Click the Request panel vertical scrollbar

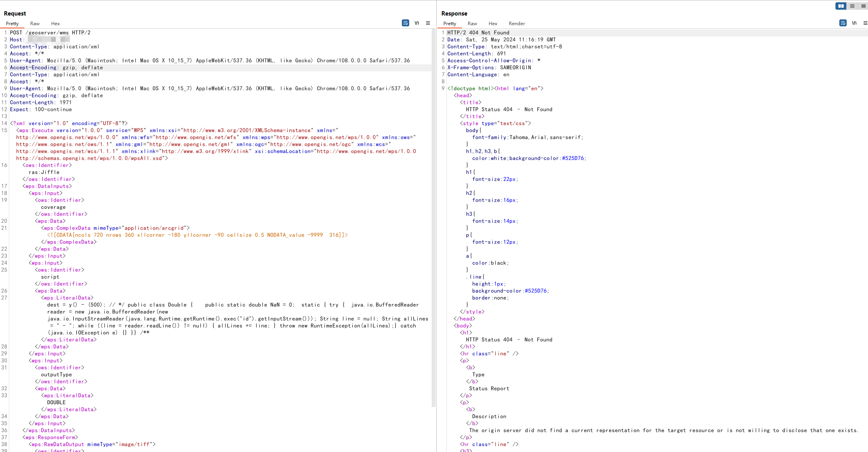point(434,218)
